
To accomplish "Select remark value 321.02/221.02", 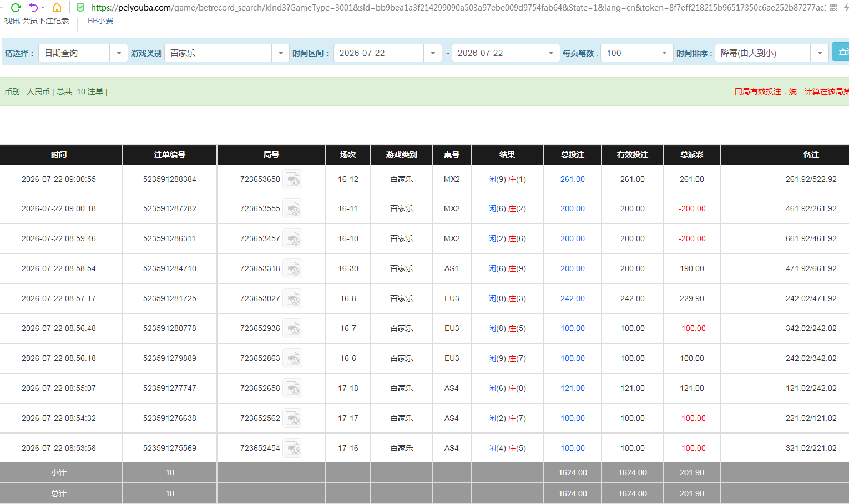I will pos(811,449).
